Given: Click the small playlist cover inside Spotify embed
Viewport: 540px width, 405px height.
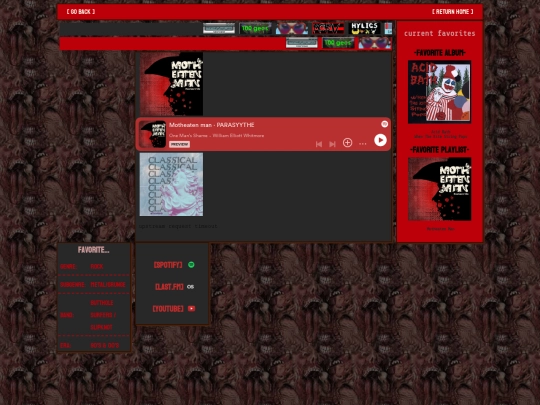Looking at the screenshot, I should click(x=153, y=134).
